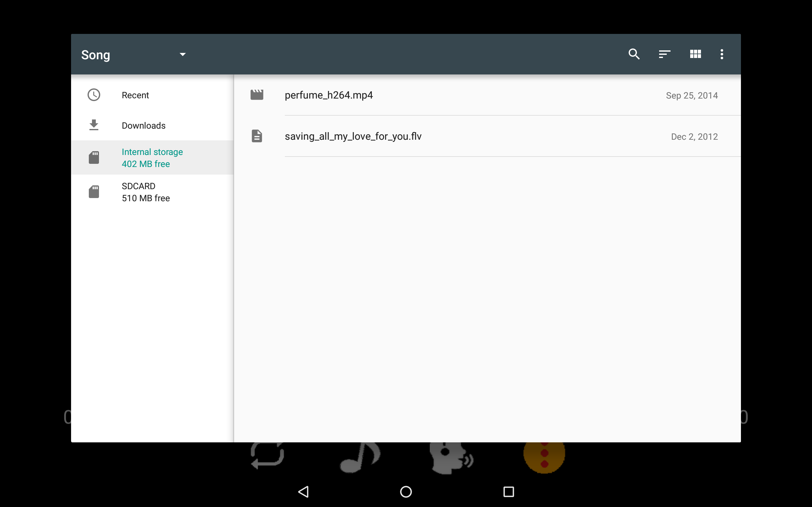Open the Downloads location

pos(144,125)
